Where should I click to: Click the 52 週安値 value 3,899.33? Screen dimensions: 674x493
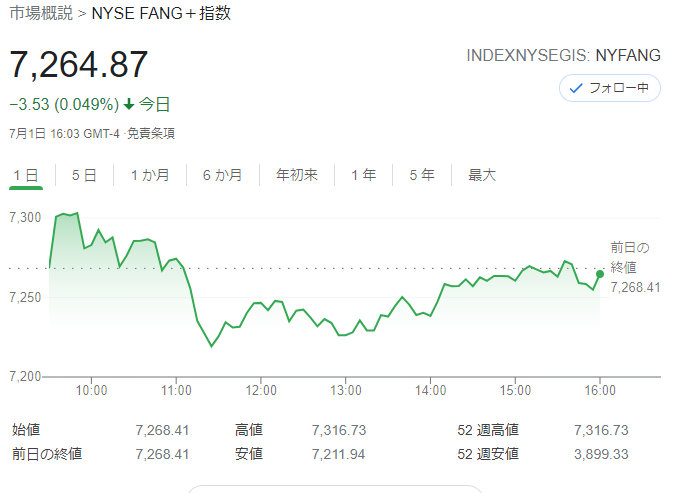click(x=601, y=454)
